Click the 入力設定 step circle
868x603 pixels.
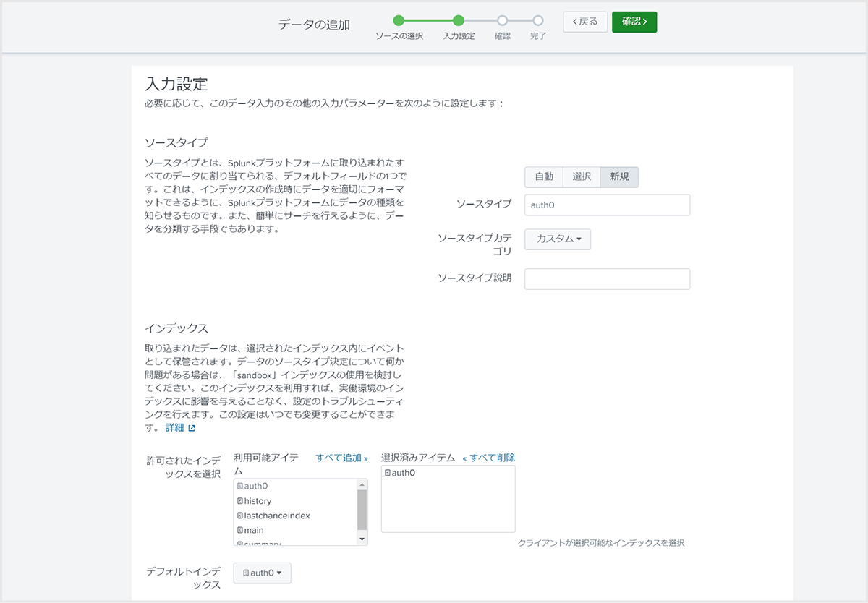(x=459, y=21)
